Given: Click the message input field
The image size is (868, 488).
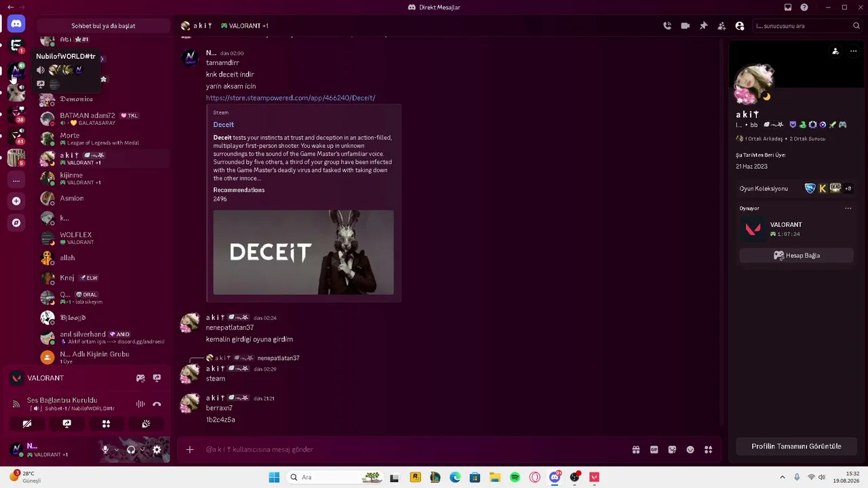Looking at the screenshot, I should click(x=414, y=449).
